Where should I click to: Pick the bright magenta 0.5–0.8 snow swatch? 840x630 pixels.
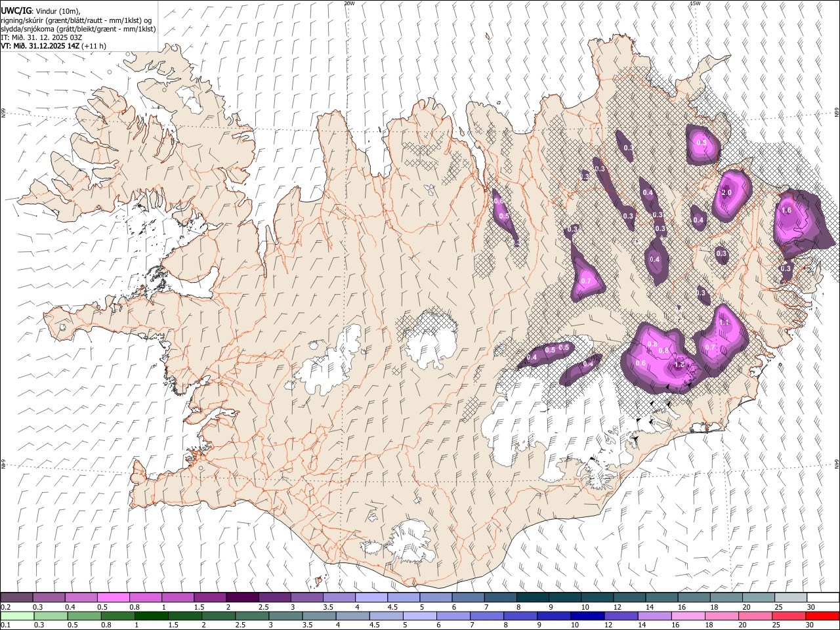113,598
